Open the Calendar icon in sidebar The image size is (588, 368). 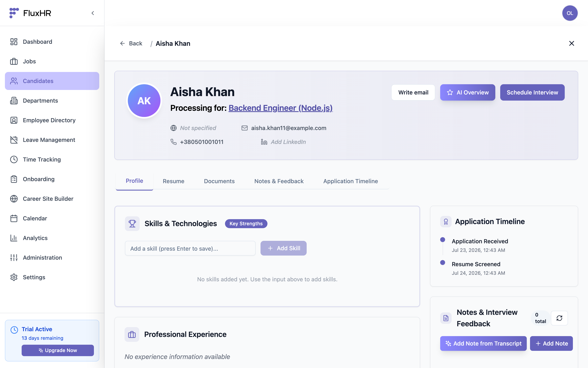click(x=14, y=218)
